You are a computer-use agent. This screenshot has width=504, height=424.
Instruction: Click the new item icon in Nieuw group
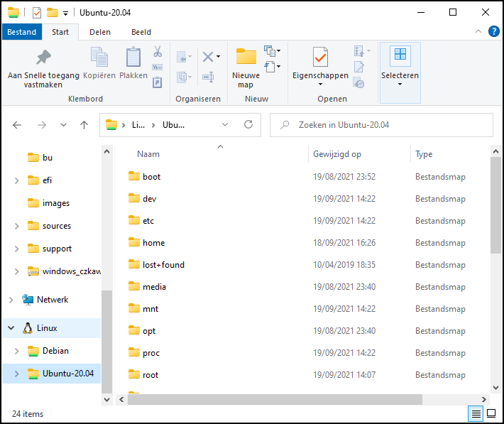(272, 51)
